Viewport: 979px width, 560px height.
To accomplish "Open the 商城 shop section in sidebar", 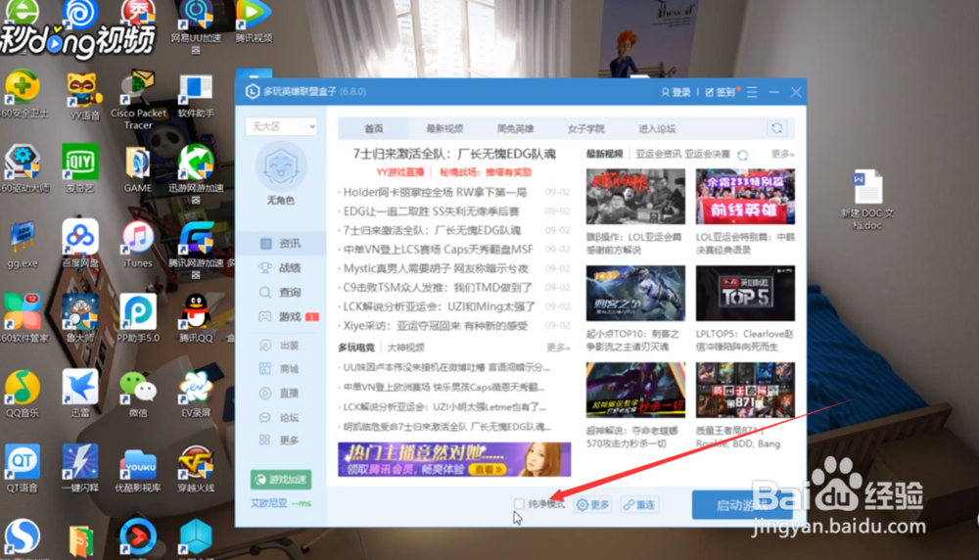I will (x=281, y=369).
